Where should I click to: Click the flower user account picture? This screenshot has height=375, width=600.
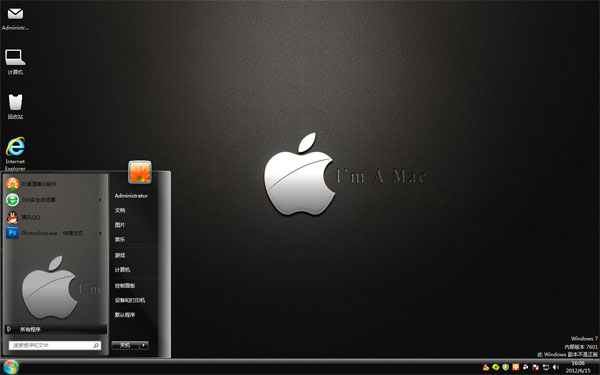(140, 172)
